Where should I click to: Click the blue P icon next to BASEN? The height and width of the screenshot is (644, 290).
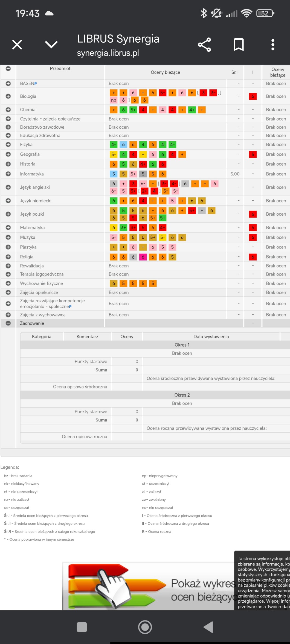pyautogui.click(x=36, y=84)
